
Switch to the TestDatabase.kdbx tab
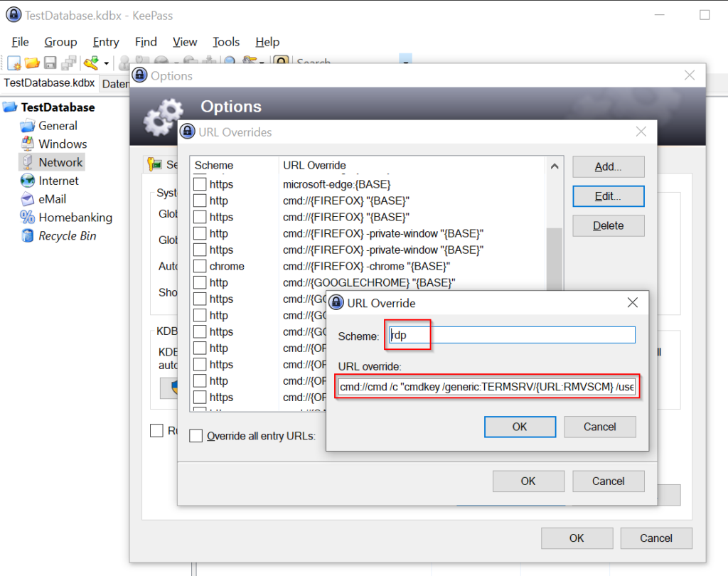49,82
